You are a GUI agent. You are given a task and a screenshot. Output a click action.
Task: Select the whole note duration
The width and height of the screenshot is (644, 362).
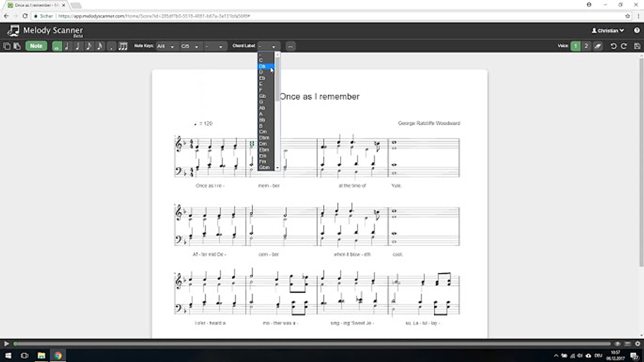(x=57, y=46)
